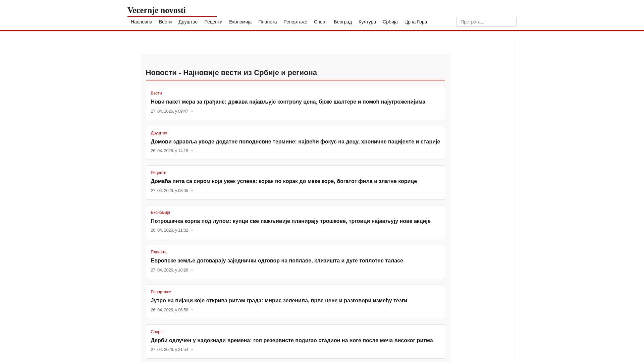Open Култура navigation section
This screenshot has width=644, height=362.
click(367, 22)
